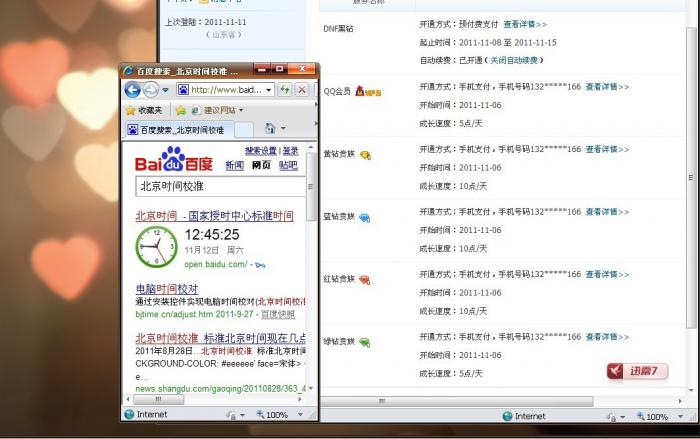Click the Baidu paw logo

174,159
